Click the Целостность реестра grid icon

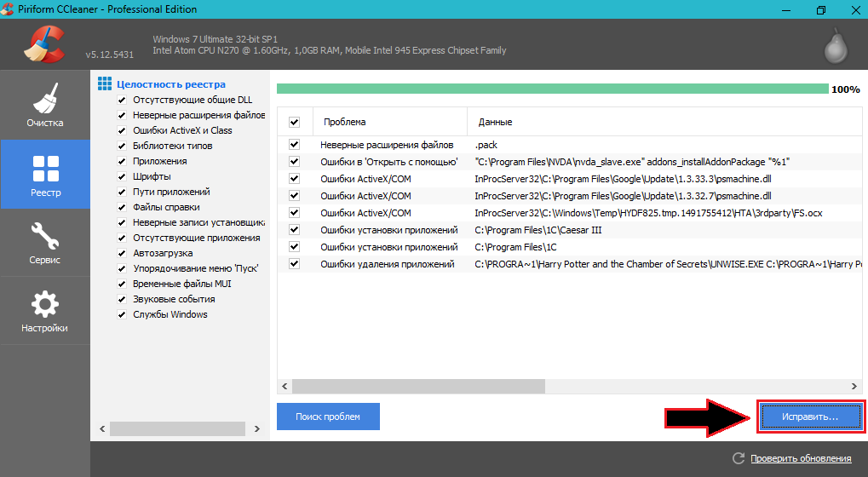105,84
